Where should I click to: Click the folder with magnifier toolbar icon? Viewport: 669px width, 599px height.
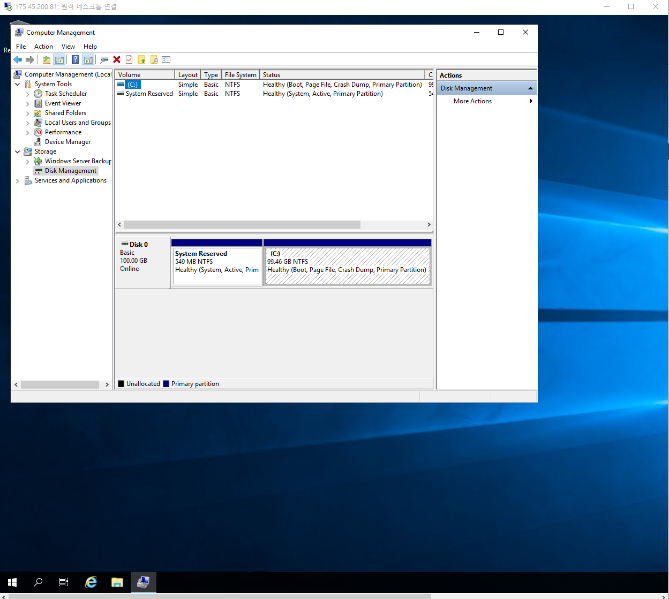point(154,60)
